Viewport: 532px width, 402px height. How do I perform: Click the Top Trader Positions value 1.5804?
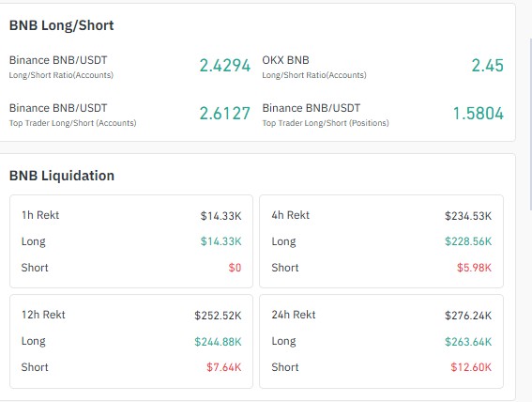click(479, 114)
